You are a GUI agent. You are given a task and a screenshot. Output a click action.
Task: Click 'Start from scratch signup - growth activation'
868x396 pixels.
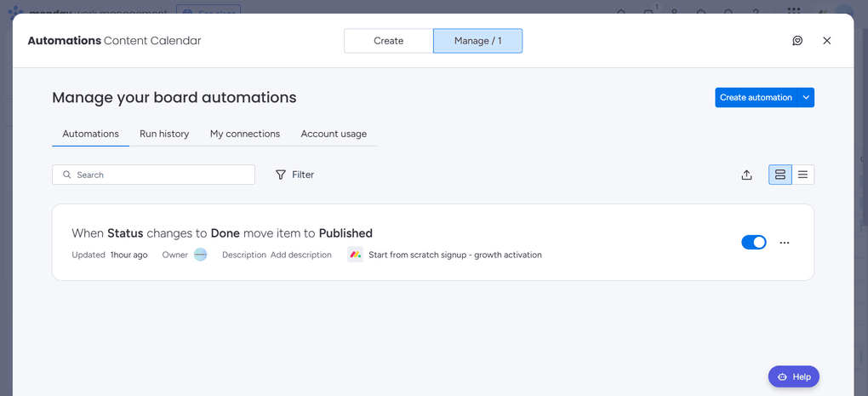pyautogui.click(x=455, y=255)
